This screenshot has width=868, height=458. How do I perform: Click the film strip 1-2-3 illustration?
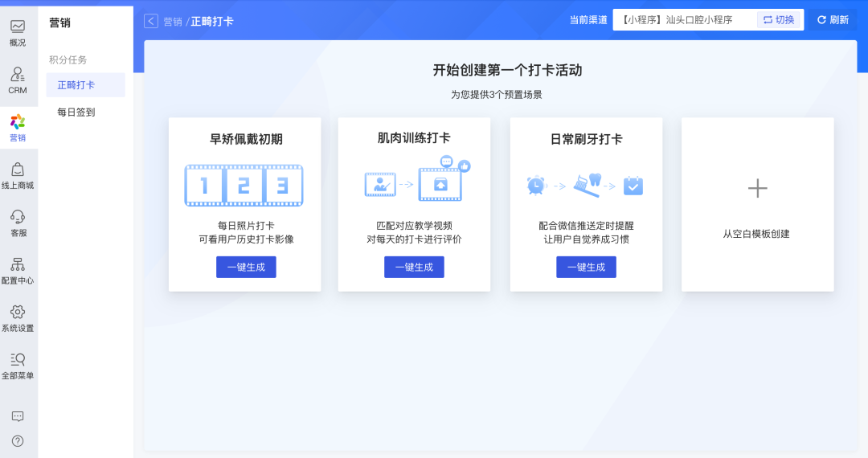click(244, 186)
